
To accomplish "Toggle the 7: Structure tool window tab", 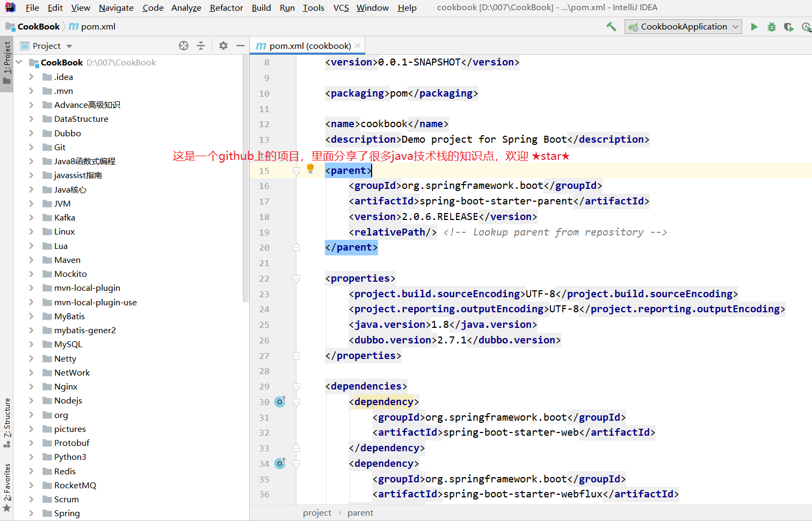I will coord(6,423).
